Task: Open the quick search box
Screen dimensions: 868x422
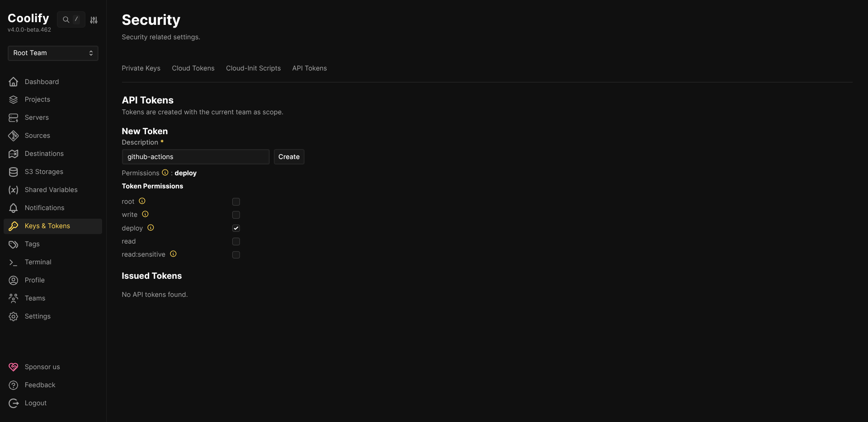Action: point(71,19)
